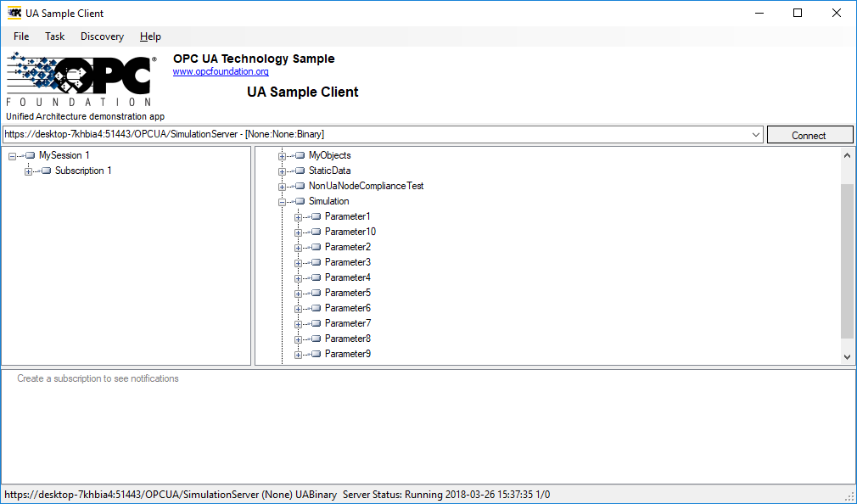The height and width of the screenshot is (504, 857).
Task: Open the Task menu
Action: (x=54, y=36)
